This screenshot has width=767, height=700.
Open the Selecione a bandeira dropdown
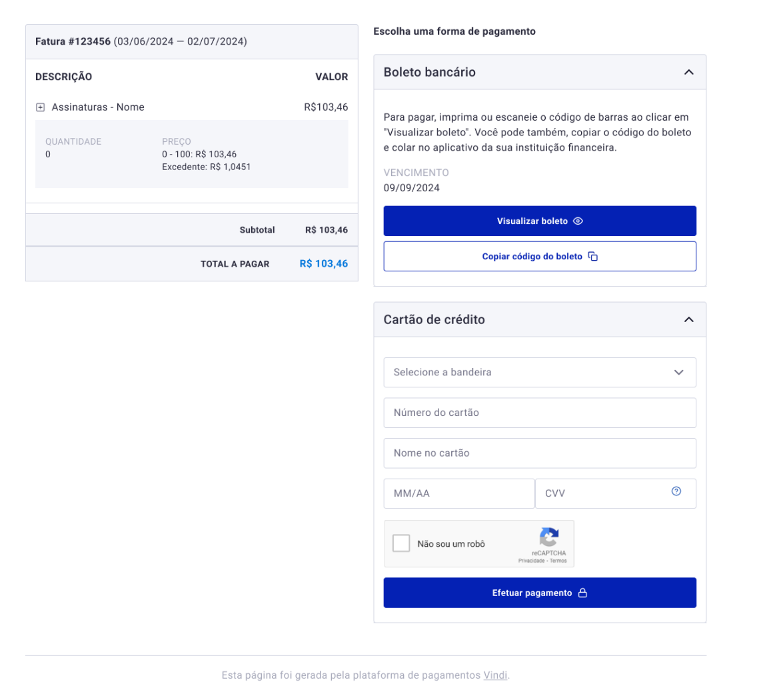(540, 373)
